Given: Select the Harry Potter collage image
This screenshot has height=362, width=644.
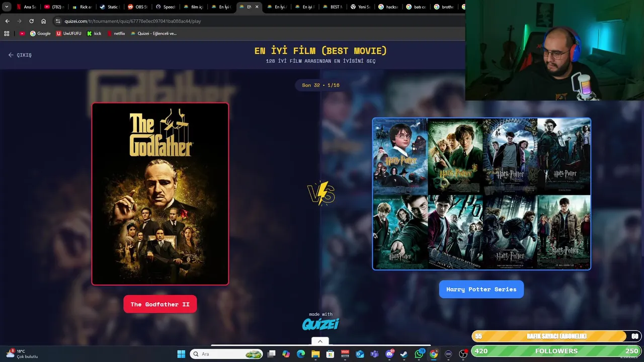Looking at the screenshot, I should tap(481, 194).
